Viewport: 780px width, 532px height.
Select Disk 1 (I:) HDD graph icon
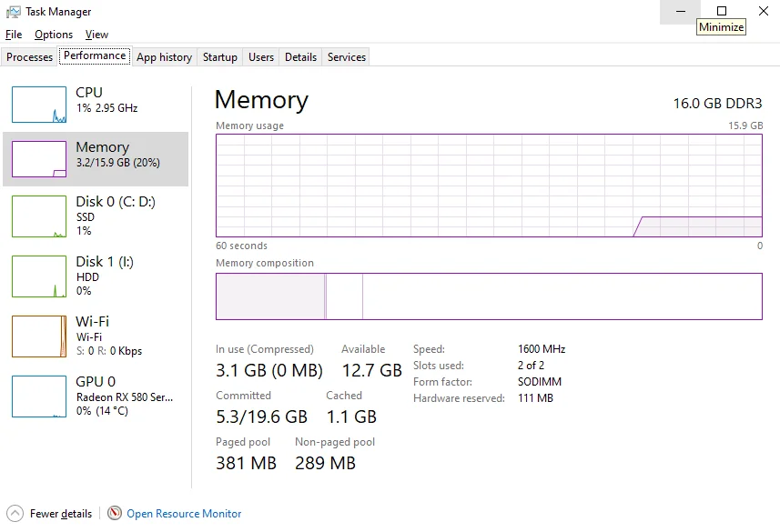coord(39,276)
